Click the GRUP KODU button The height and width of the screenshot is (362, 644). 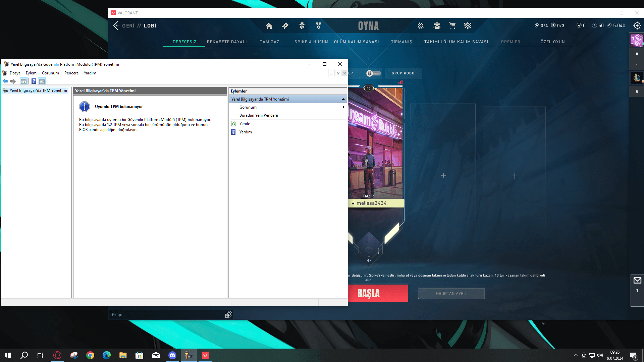(x=403, y=73)
